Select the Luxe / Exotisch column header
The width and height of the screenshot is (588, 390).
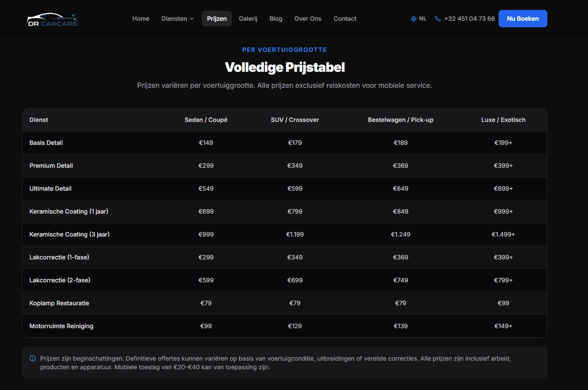coord(503,120)
